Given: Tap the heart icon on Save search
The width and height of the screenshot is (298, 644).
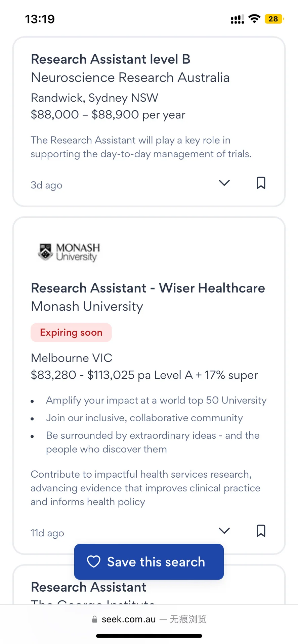Looking at the screenshot, I should pos(94,562).
